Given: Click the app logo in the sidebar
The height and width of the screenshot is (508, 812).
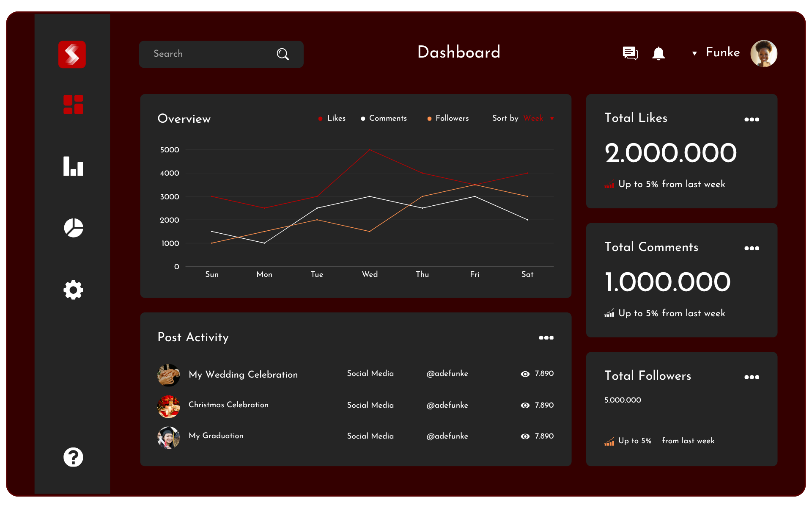Looking at the screenshot, I should tap(72, 54).
